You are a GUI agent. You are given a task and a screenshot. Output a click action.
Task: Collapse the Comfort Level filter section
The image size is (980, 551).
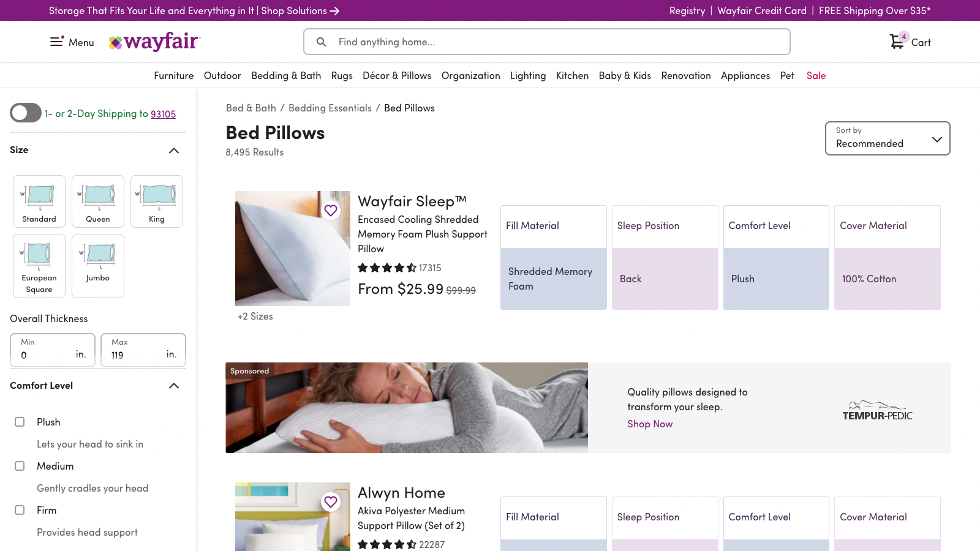(174, 386)
